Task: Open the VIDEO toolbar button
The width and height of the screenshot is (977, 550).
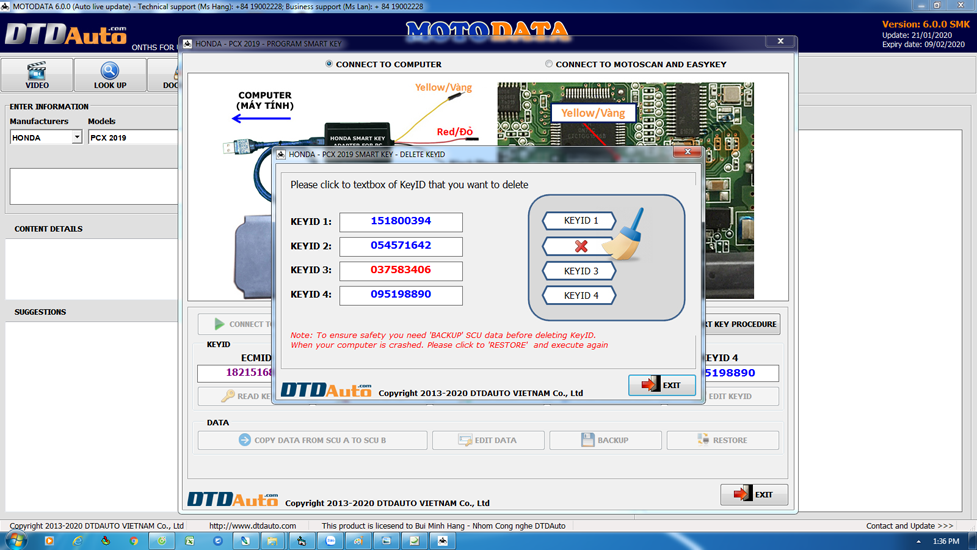Action: tap(37, 75)
